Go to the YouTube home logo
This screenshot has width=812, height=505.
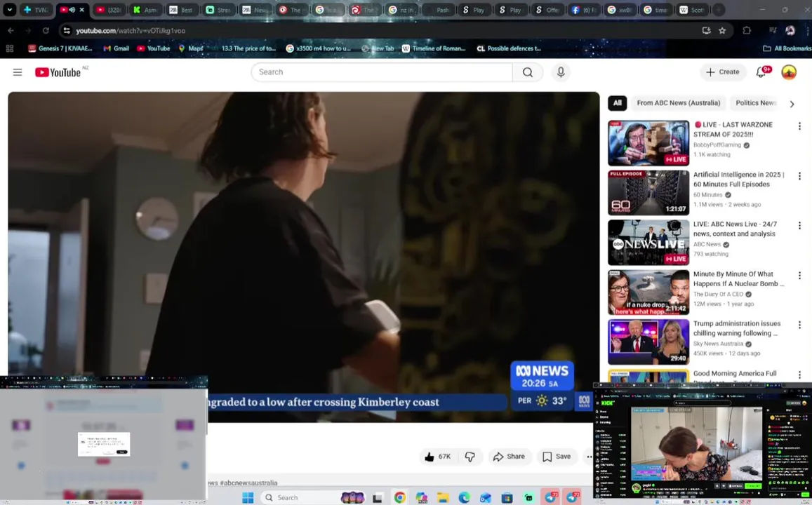point(58,72)
